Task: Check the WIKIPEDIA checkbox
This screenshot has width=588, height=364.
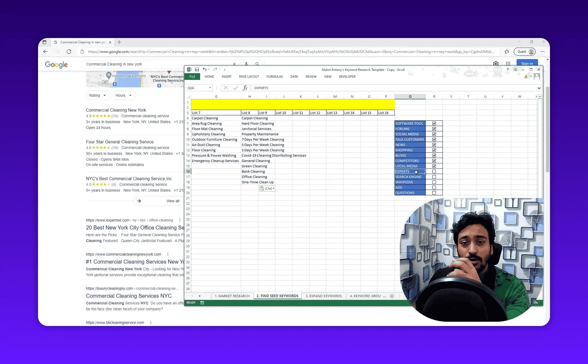Action: (434, 182)
